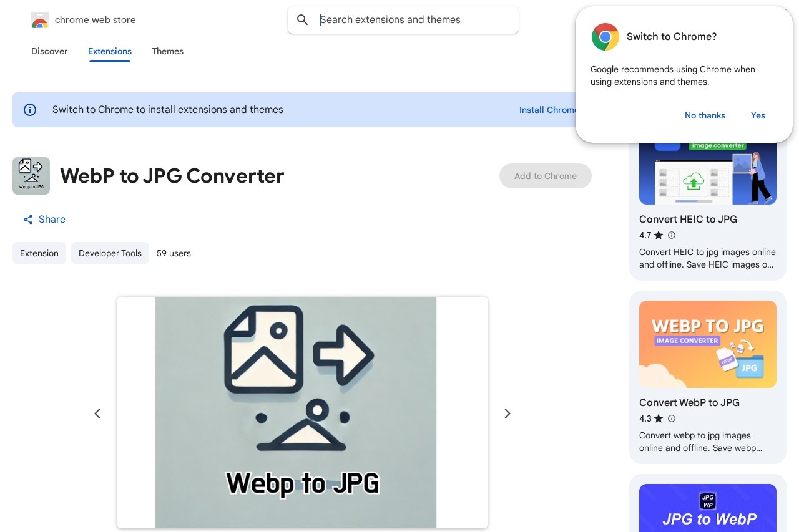
Task: Click info icon beside 4.3 rating
Action: 672,418
